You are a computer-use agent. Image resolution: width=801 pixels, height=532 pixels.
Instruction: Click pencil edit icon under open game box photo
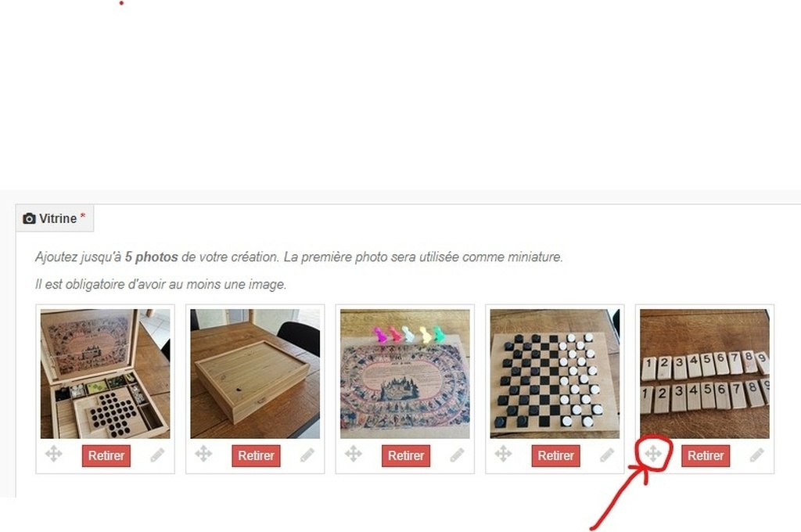click(157, 455)
